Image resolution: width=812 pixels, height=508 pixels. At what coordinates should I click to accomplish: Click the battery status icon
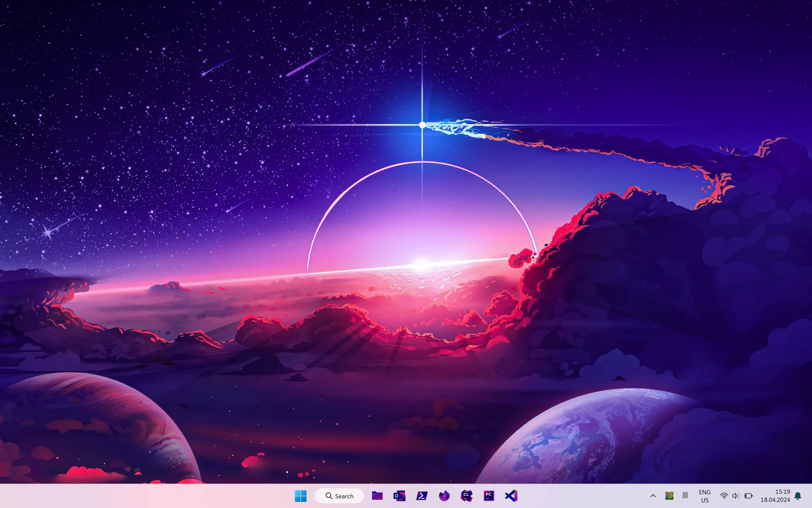coord(748,496)
